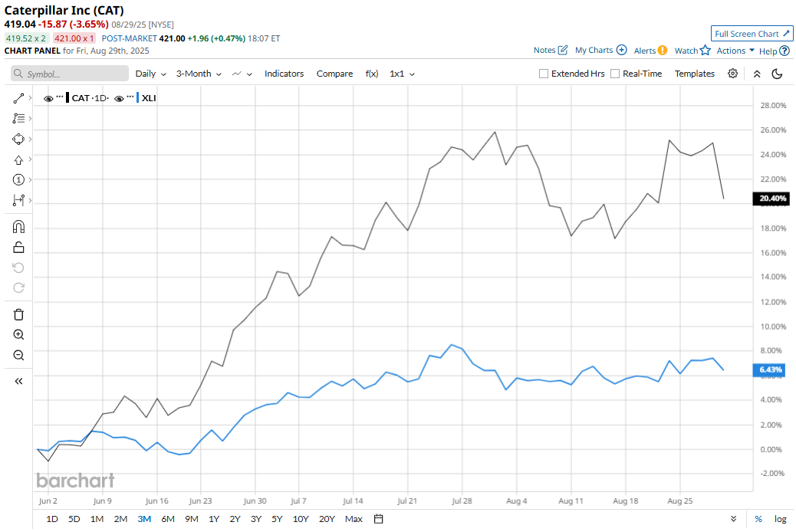Click the XLI blue color bar
The width and height of the screenshot is (796, 532).
pos(137,98)
